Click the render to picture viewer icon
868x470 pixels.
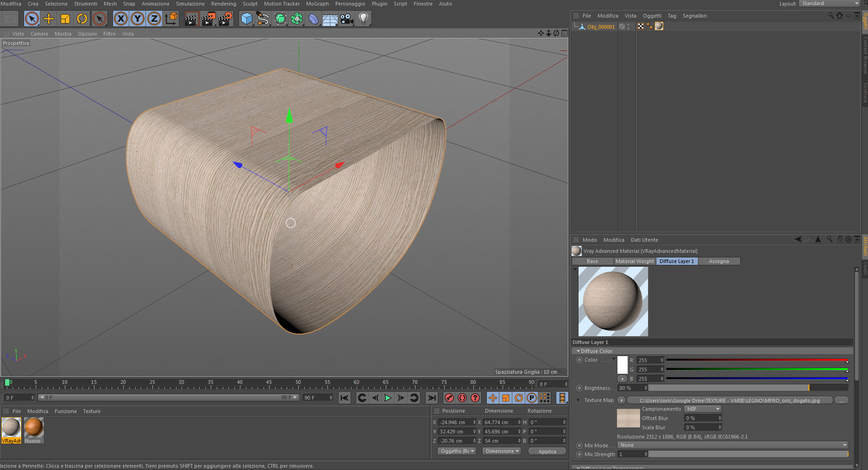tap(208, 19)
